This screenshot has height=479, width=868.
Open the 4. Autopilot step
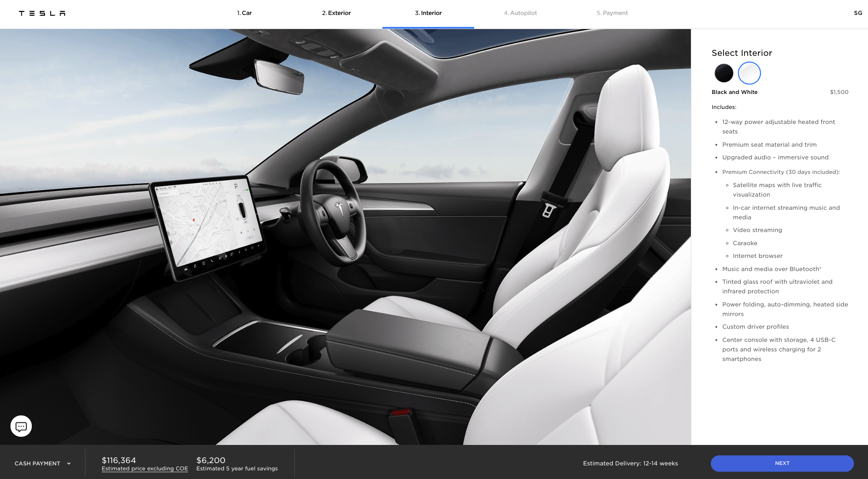pos(520,13)
